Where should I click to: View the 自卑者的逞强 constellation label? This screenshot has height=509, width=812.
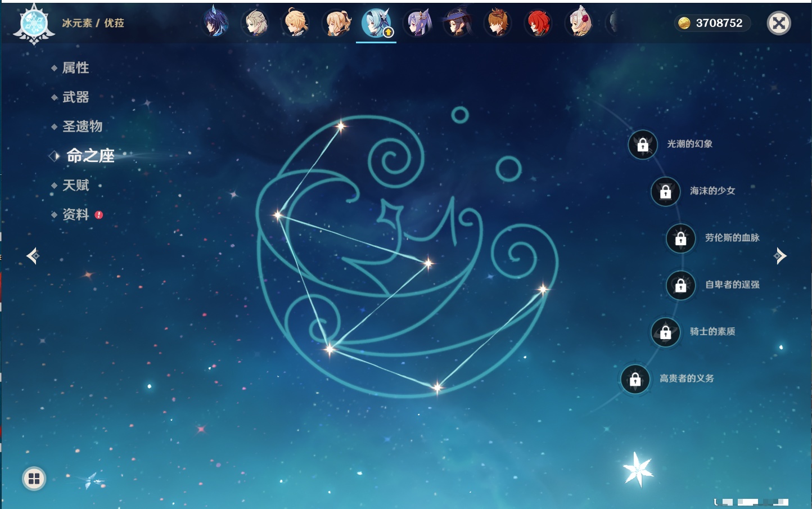[732, 285]
